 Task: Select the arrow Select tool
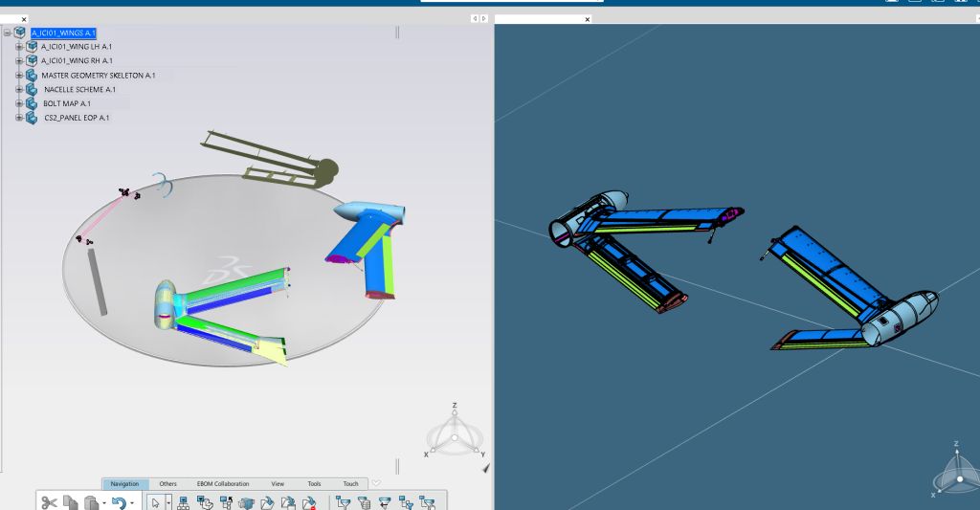[156, 501]
